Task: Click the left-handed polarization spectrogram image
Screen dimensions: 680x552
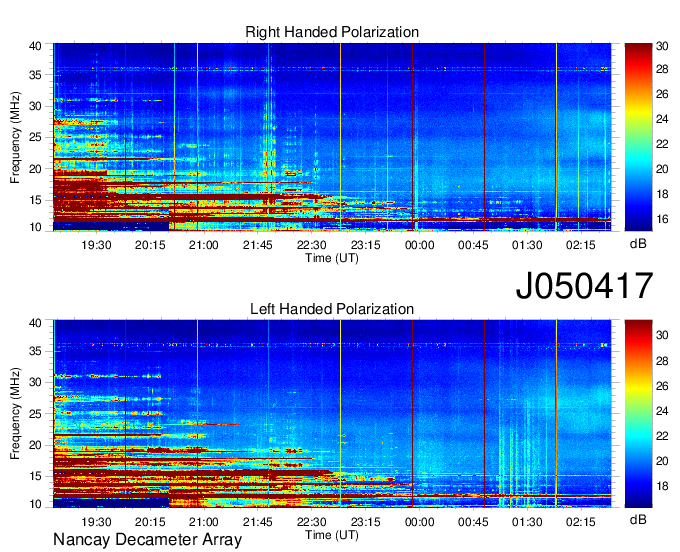Action: click(332, 414)
